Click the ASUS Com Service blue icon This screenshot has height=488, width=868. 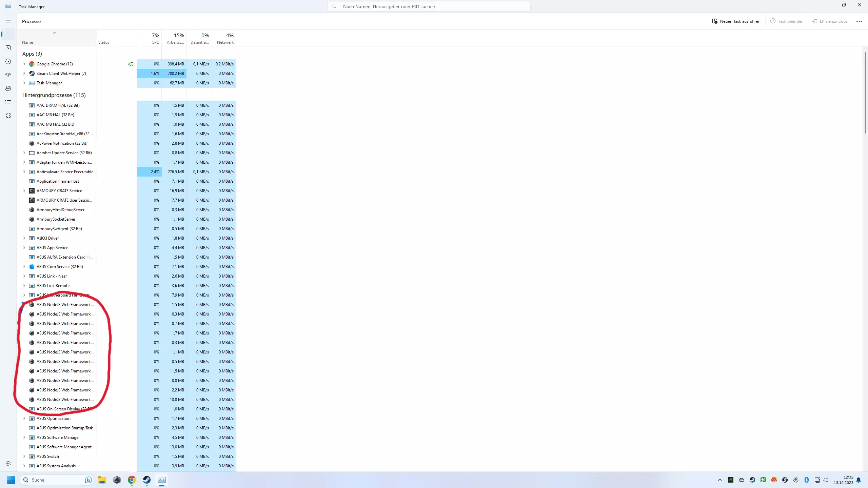pos(32,267)
